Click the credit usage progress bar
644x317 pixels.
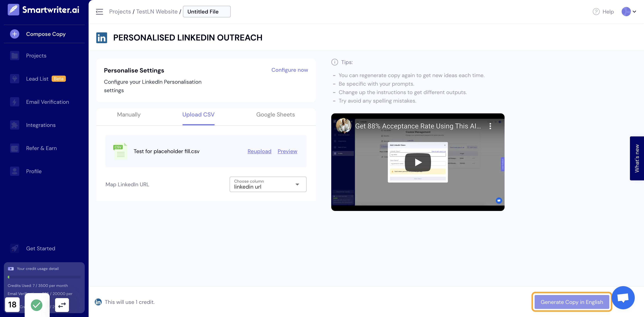[44, 277]
